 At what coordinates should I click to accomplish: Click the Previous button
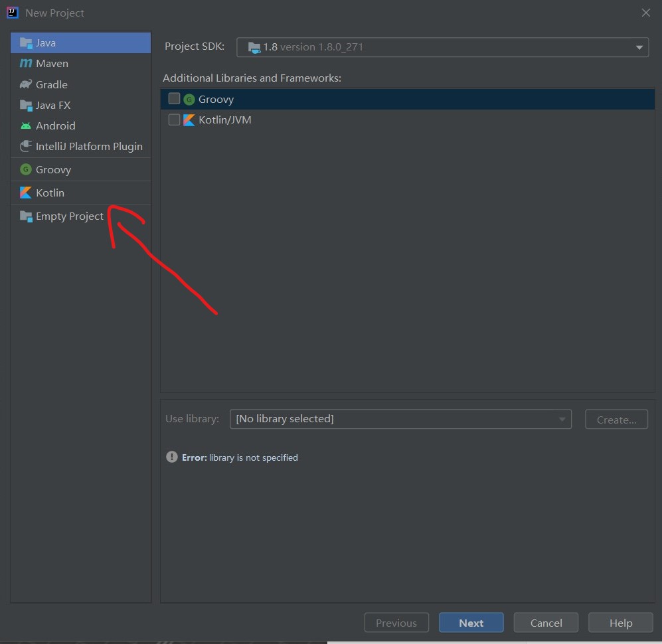click(x=396, y=623)
